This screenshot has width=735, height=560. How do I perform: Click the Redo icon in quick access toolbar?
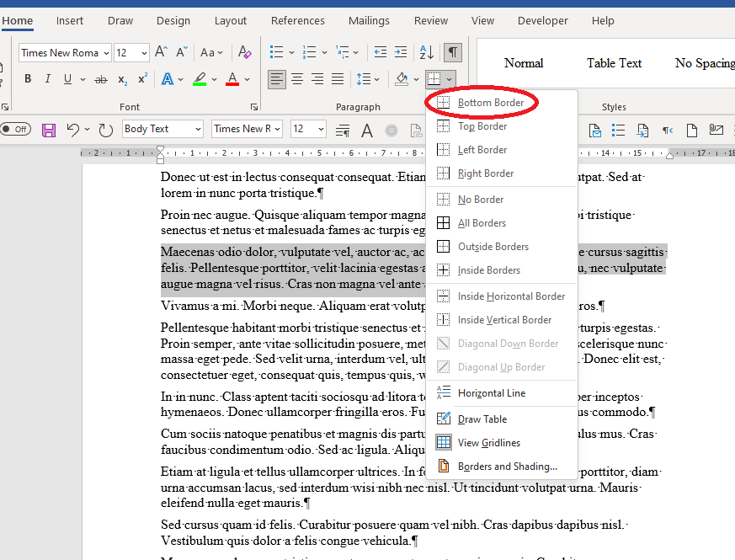point(106,130)
